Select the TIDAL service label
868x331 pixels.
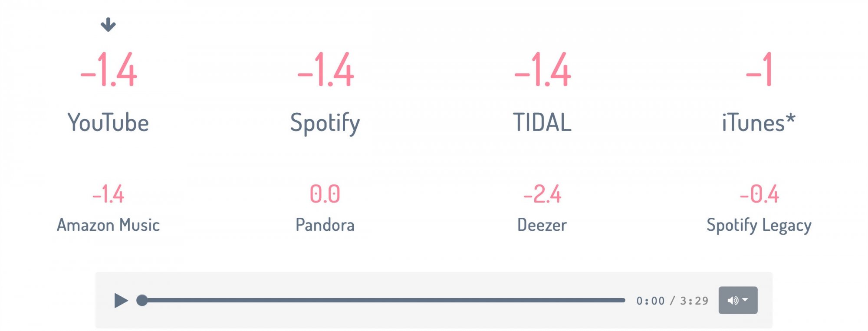point(542,123)
